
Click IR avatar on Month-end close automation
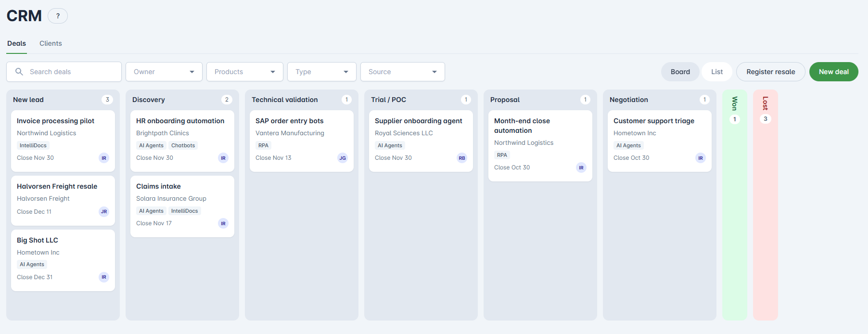(x=581, y=167)
